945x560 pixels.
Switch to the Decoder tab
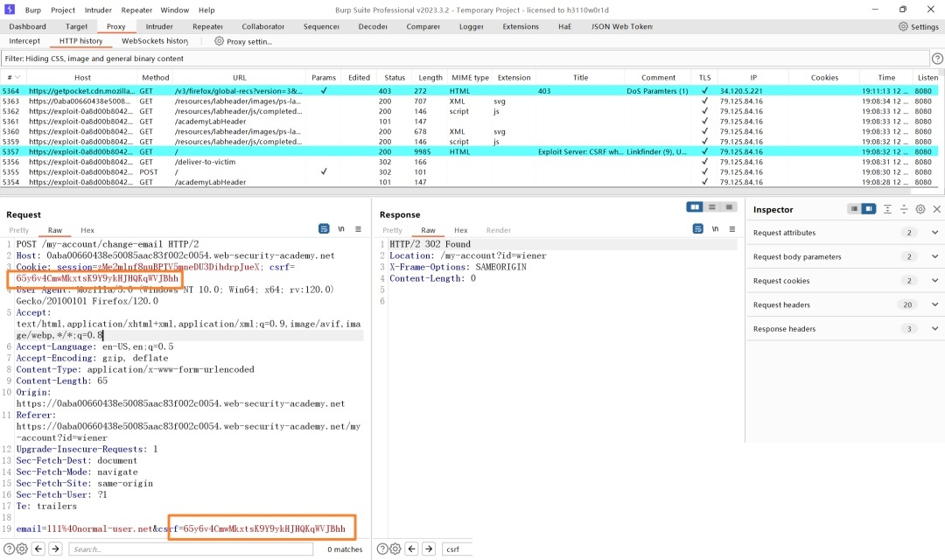[373, 26]
